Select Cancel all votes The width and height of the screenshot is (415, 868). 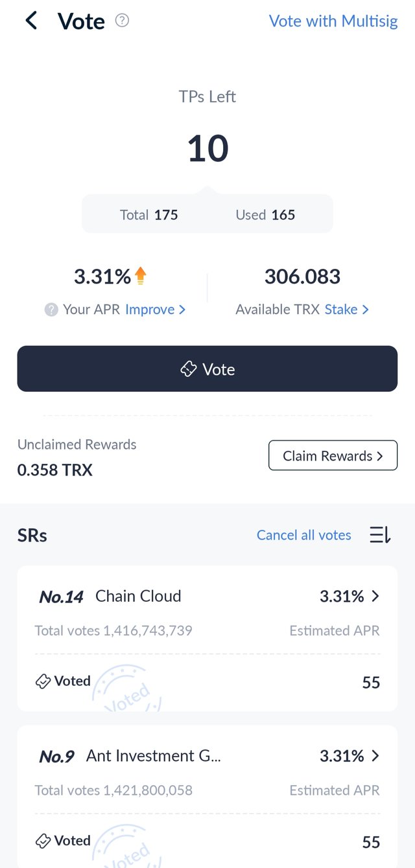point(304,535)
